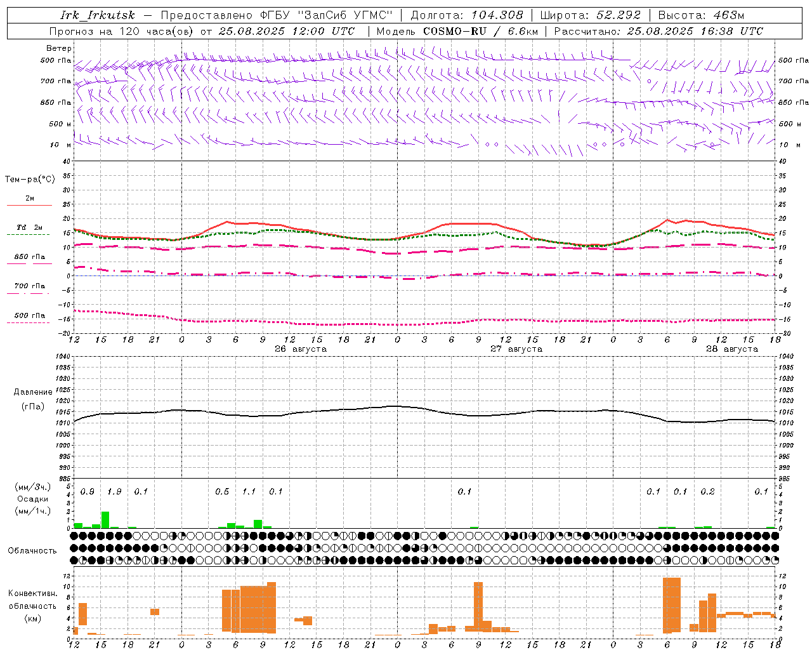This screenshot has height=650, width=812.
Task: Click the 'Облачность' cloudiness label
Action: tap(32, 550)
